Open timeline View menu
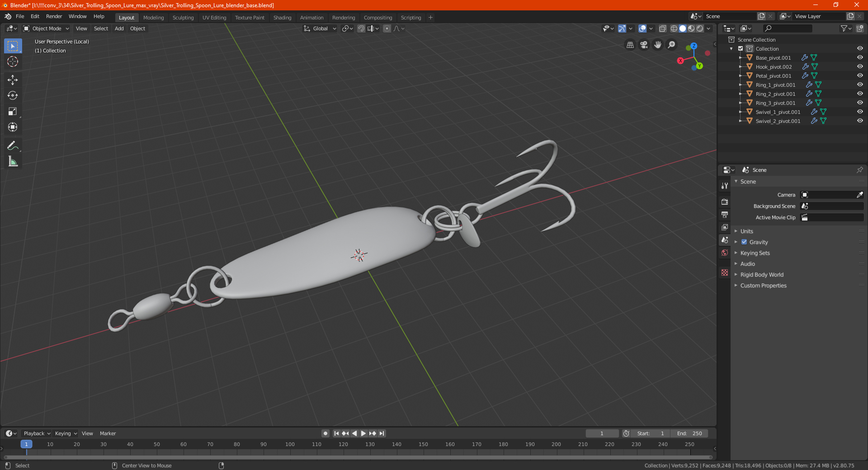The width and height of the screenshot is (868, 470). click(x=87, y=433)
